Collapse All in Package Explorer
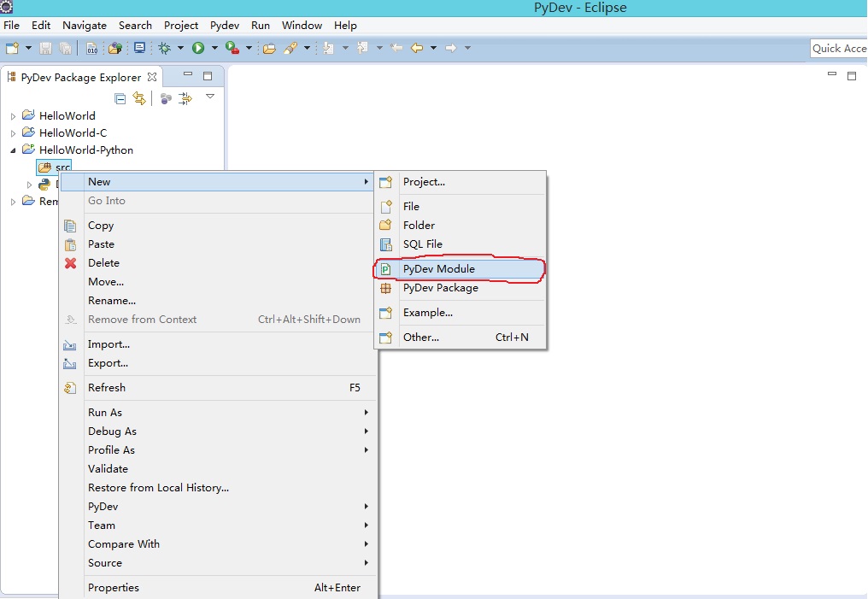This screenshot has width=868, height=599. (x=120, y=98)
